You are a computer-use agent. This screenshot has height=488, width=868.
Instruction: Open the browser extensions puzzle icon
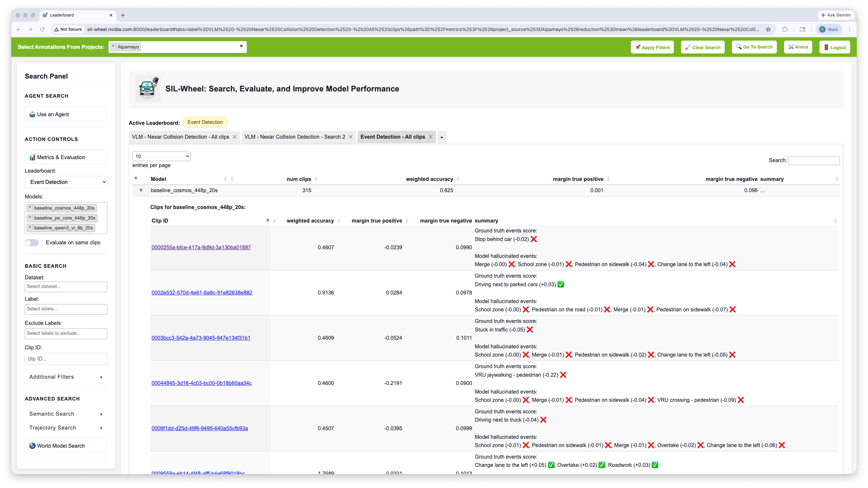[x=785, y=29]
